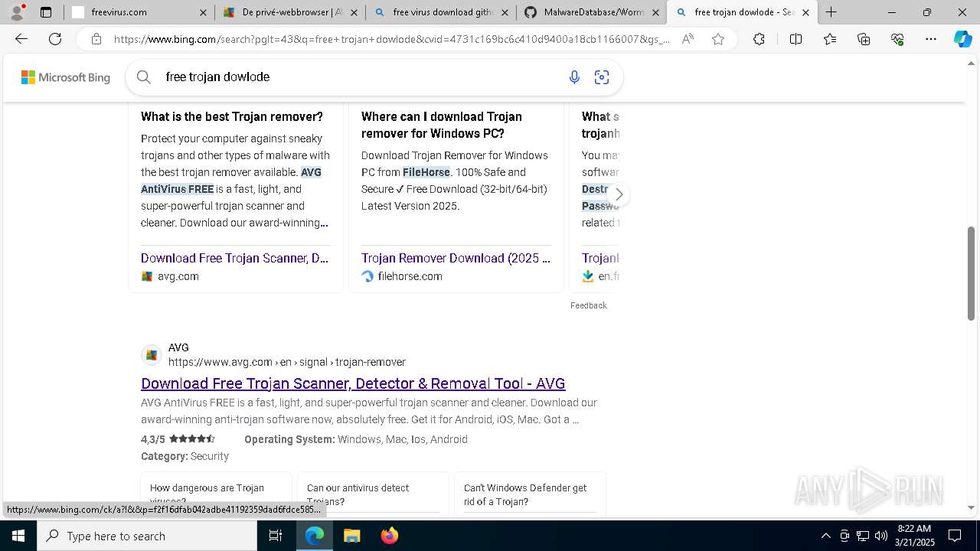Click the Bing search input field
The height and width of the screenshot is (551, 980).
click(x=360, y=77)
